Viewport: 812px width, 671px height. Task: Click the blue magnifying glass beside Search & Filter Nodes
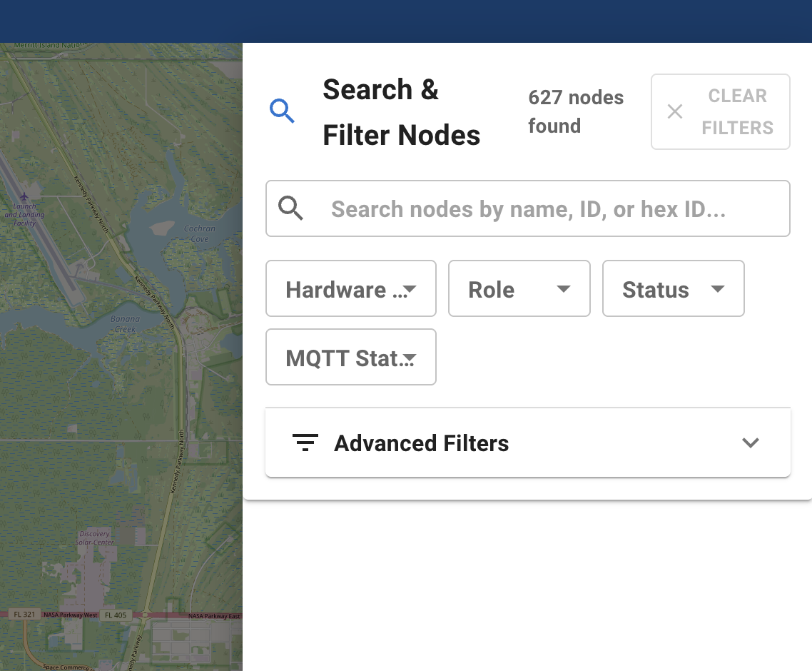pyautogui.click(x=282, y=111)
